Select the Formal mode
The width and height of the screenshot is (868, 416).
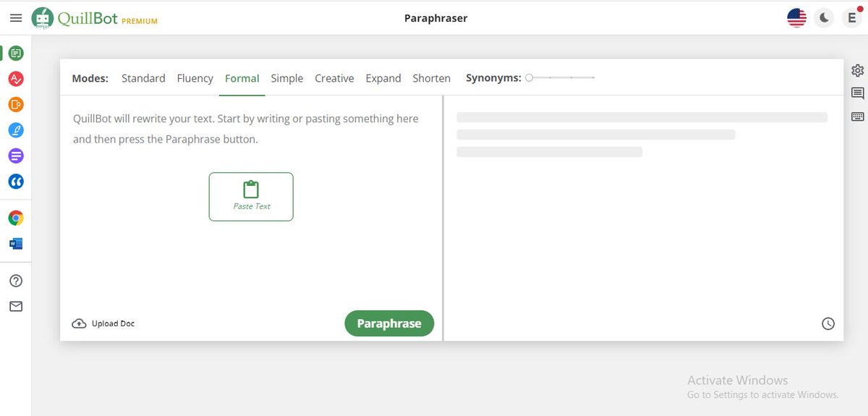coord(242,78)
